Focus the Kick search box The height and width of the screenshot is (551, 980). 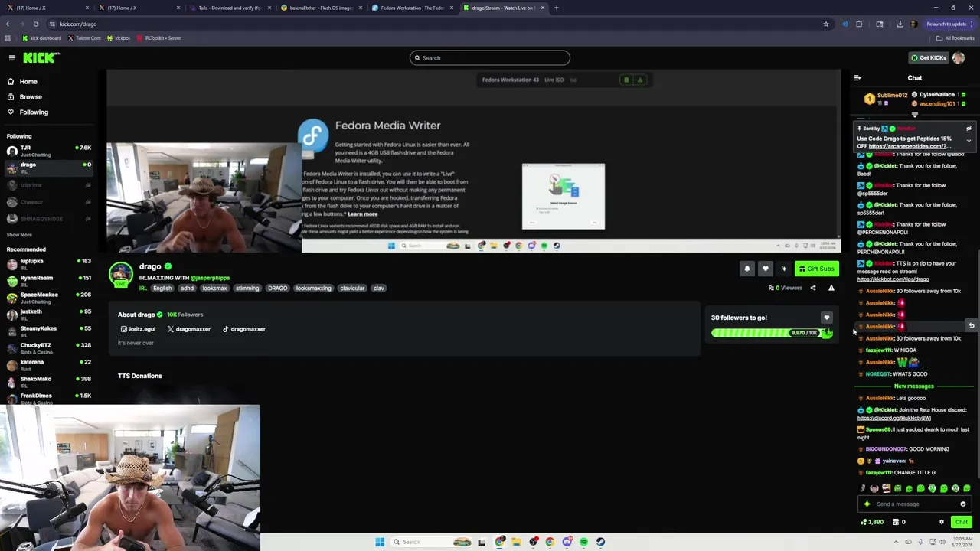[490, 58]
